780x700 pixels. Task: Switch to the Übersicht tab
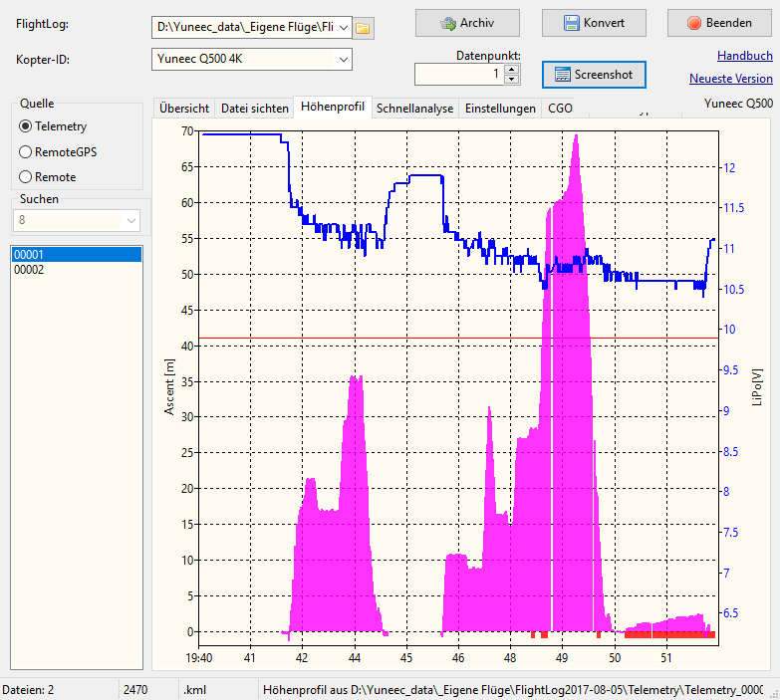point(184,109)
